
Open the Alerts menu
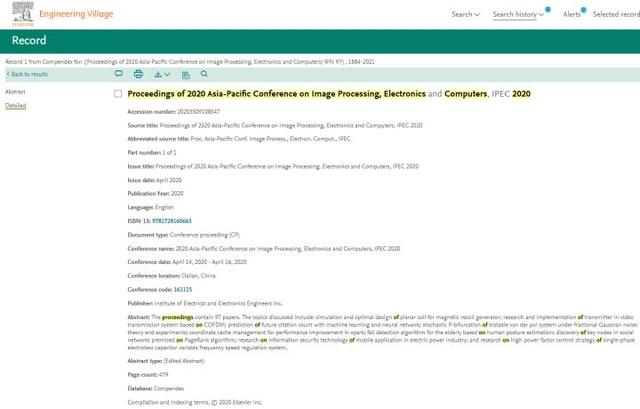tap(571, 14)
